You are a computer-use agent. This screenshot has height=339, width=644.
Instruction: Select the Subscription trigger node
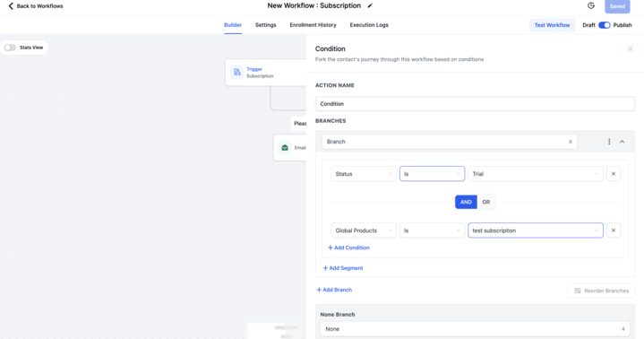click(266, 73)
